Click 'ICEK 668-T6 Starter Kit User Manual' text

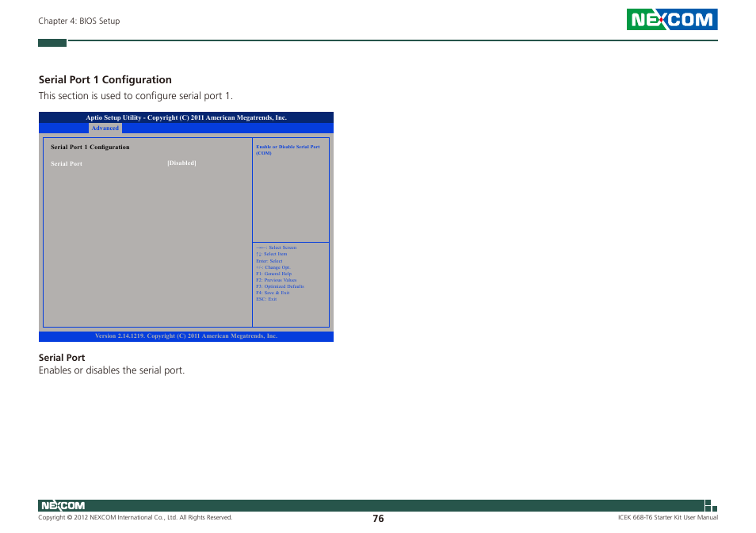668,517
